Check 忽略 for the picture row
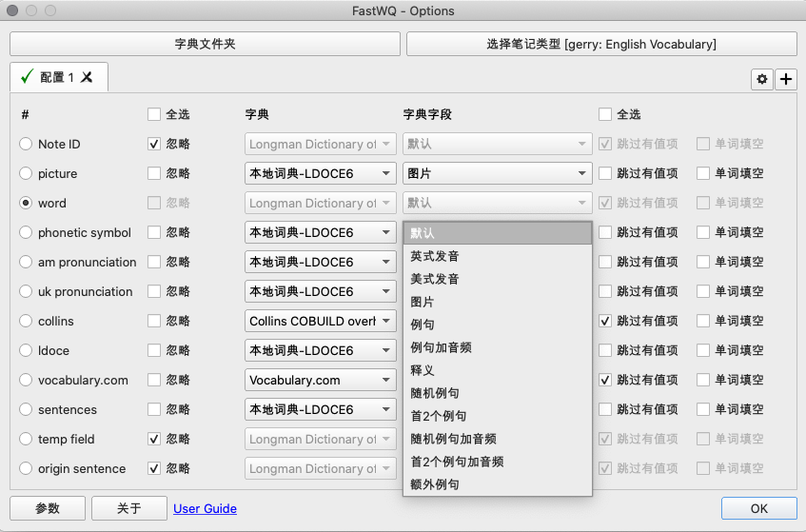This screenshot has width=806, height=532. tap(154, 174)
